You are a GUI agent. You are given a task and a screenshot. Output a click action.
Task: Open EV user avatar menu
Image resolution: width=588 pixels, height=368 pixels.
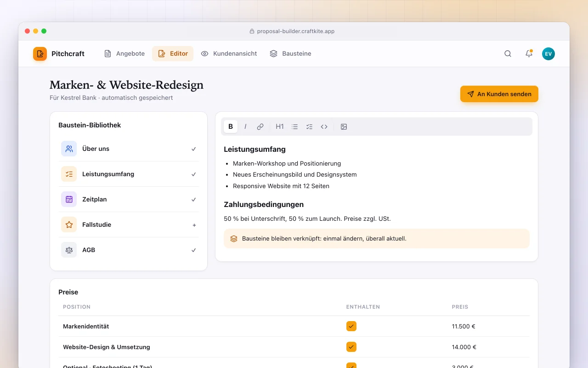point(548,54)
